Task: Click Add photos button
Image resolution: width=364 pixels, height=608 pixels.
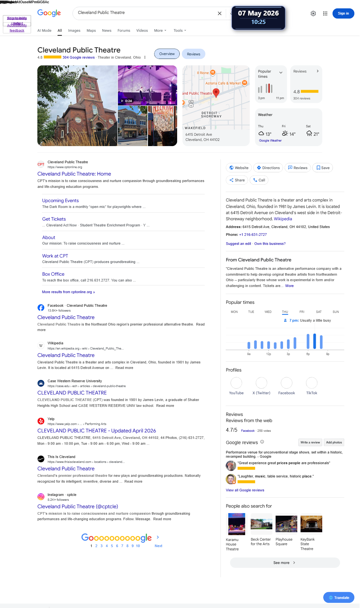Action: (334, 442)
